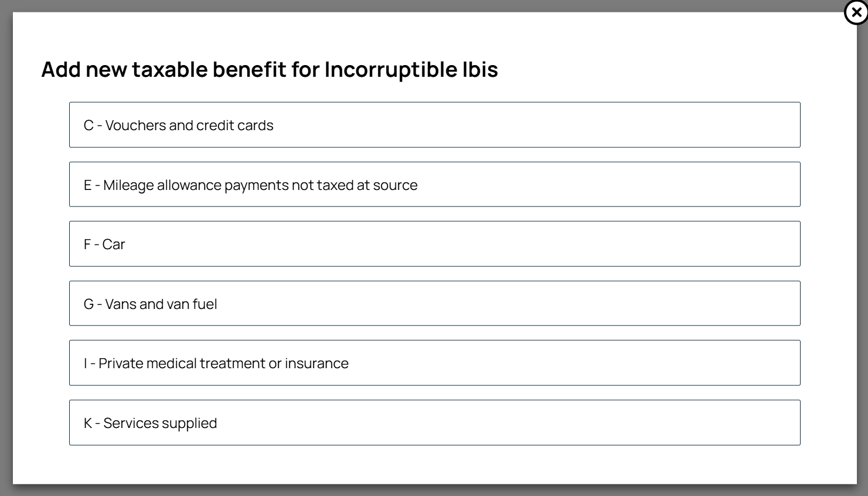Dismiss the modal using the X button
This screenshot has width=868, height=496.
coord(856,12)
